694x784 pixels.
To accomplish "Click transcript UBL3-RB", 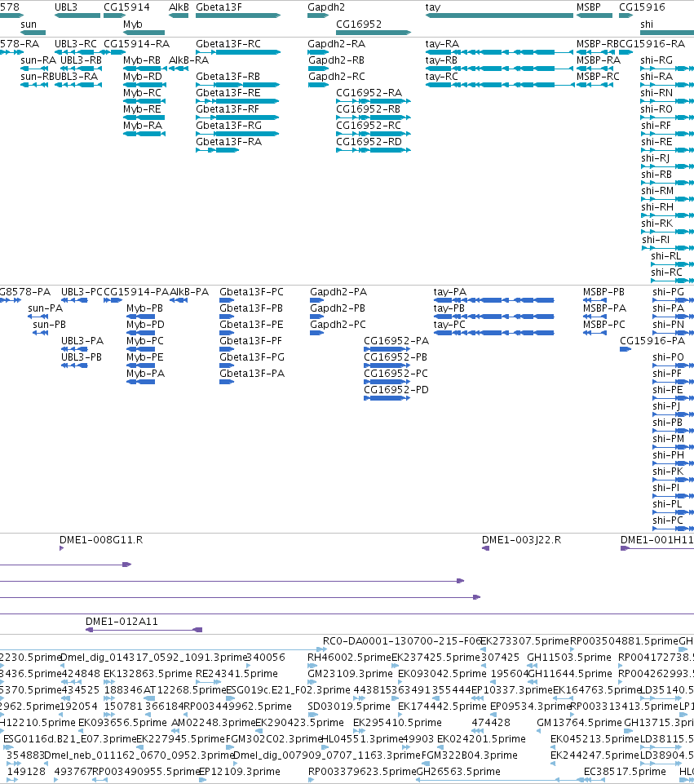I will 81,69.
